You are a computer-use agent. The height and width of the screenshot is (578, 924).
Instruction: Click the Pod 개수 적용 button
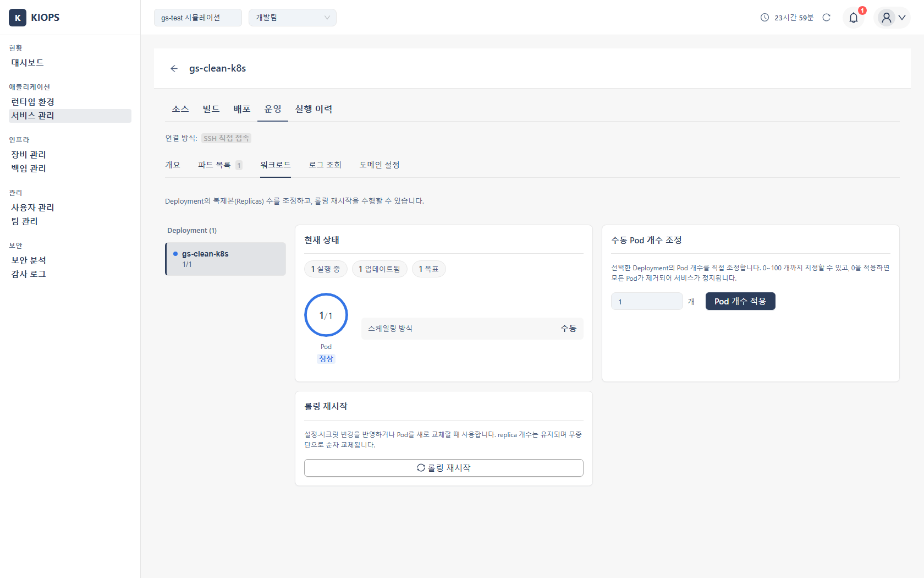[740, 301]
